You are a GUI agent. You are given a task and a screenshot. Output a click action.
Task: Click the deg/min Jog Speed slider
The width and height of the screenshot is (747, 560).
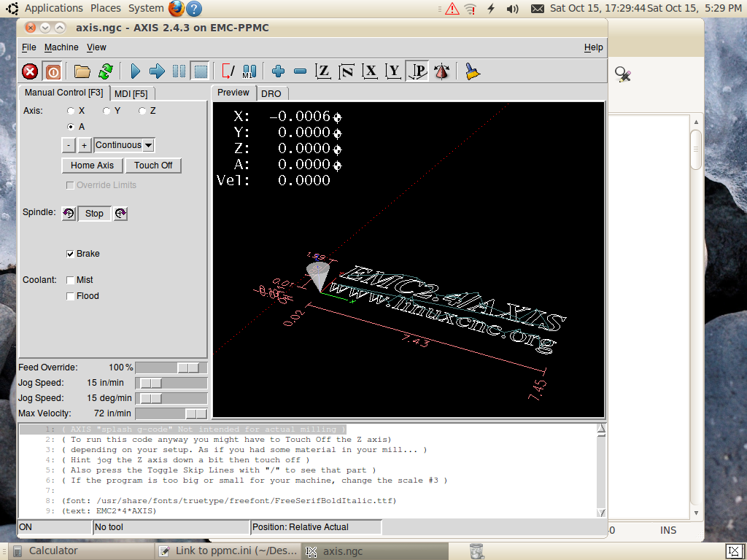[x=171, y=398]
